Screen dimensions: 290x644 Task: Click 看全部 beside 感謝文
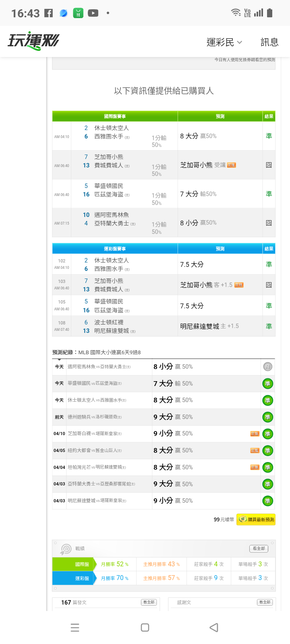(265, 602)
